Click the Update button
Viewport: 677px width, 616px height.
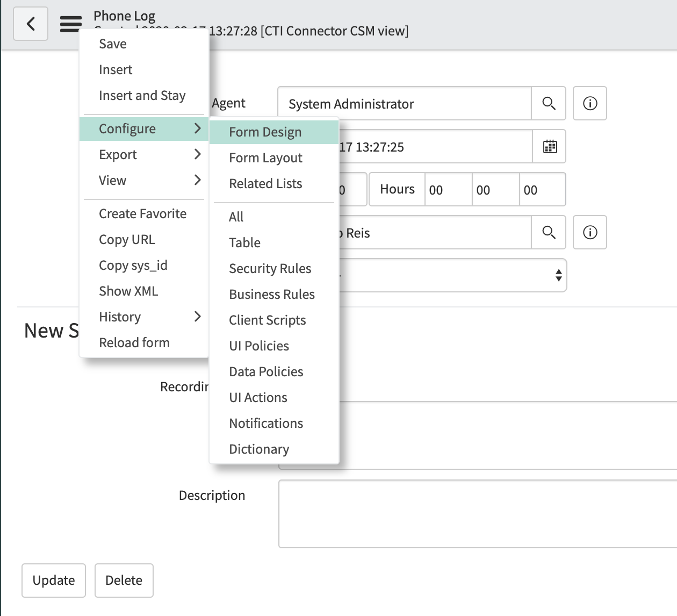coord(53,581)
